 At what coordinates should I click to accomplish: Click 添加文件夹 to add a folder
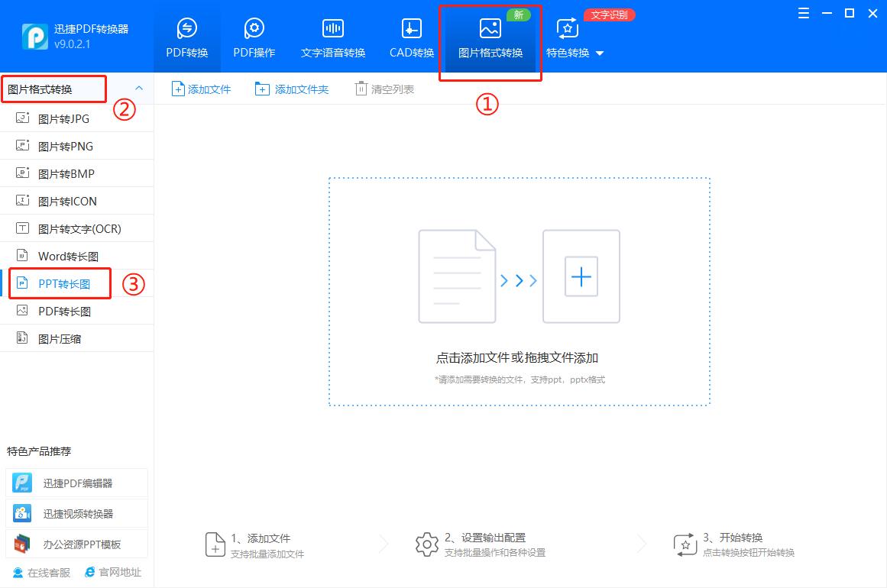(291, 89)
